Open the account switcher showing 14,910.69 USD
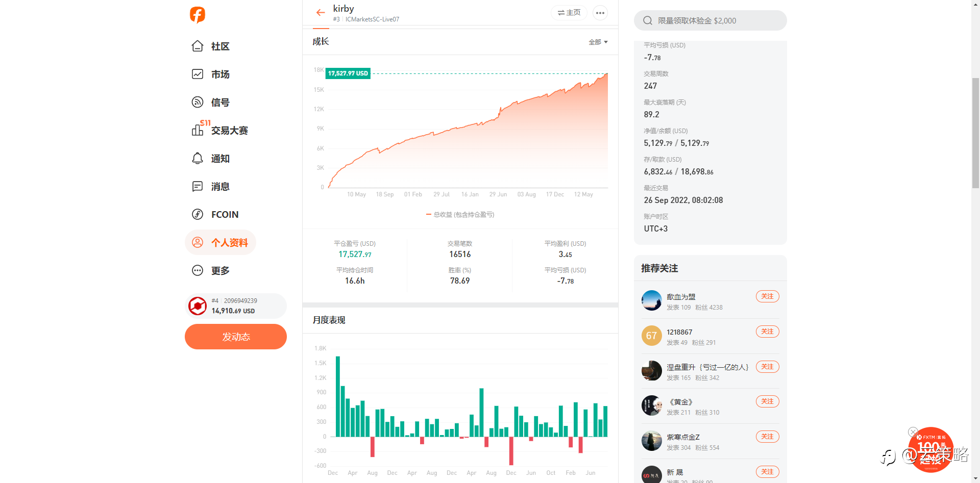This screenshot has width=980, height=483. tap(236, 306)
